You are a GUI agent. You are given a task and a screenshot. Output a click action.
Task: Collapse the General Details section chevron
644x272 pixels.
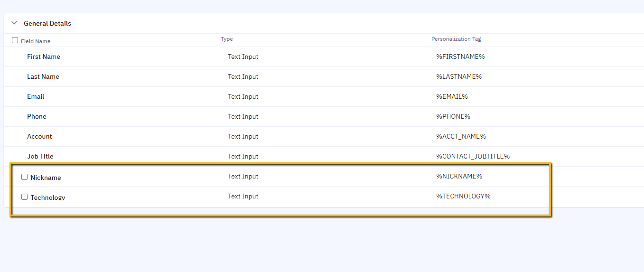(14, 23)
